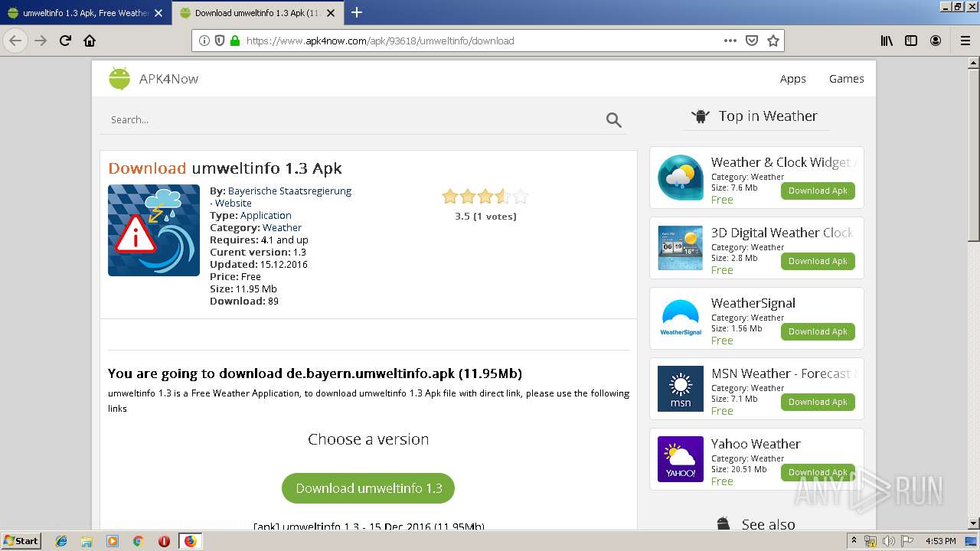Download Apk for MSN Weather
Screen dimensions: 980x551
click(x=818, y=402)
